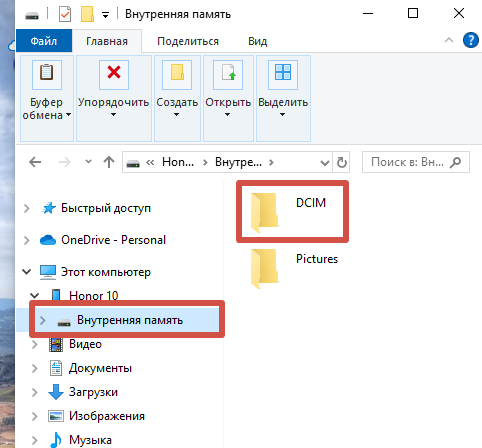The image size is (482, 448).
Task: Collapse the Honor 10 device node
Action: pos(35,295)
